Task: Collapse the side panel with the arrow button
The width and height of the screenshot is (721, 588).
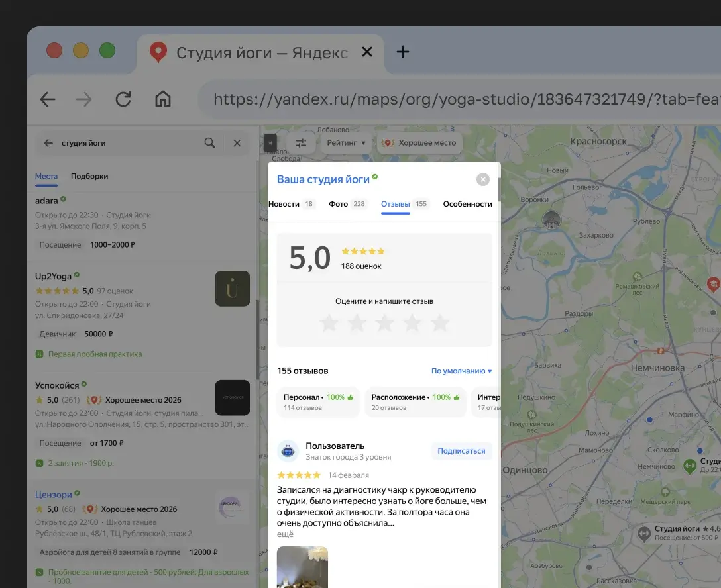Action: (x=270, y=143)
